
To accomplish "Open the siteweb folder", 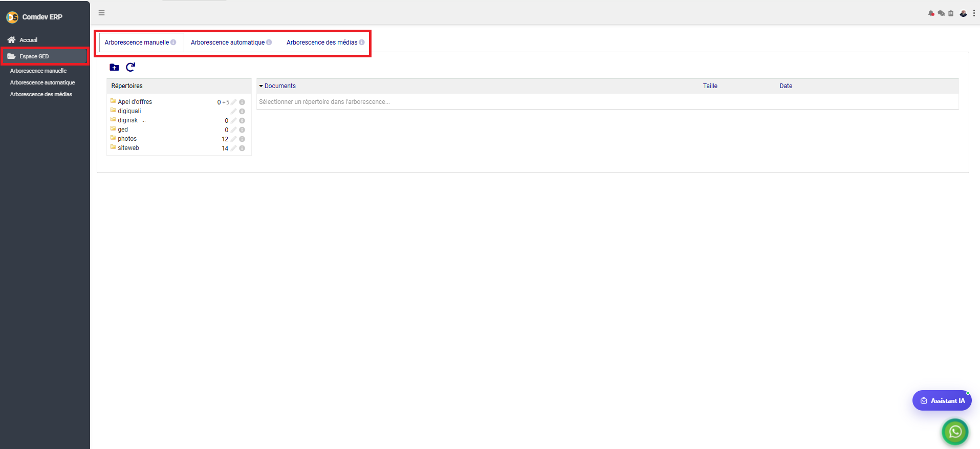I will pyautogui.click(x=128, y=148).
